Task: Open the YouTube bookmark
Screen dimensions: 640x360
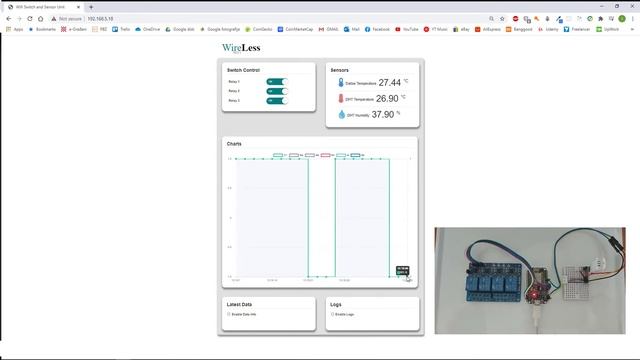Action: click(x=407, y=29)
